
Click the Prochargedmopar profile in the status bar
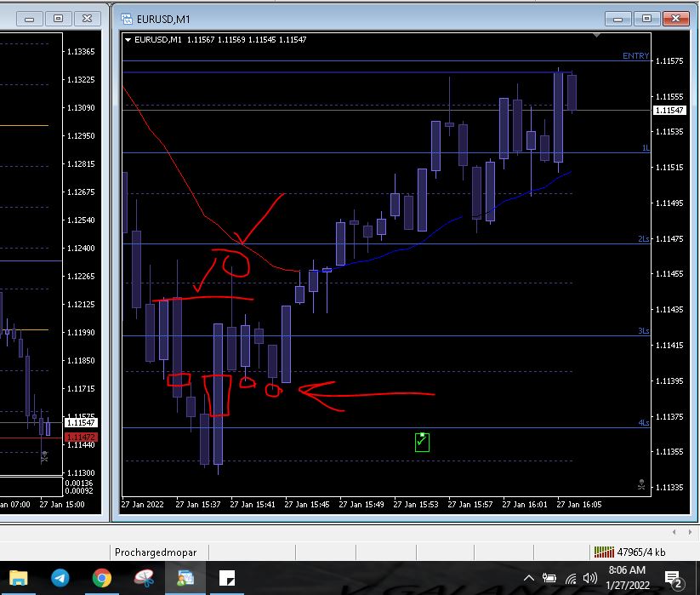point(156,552)
